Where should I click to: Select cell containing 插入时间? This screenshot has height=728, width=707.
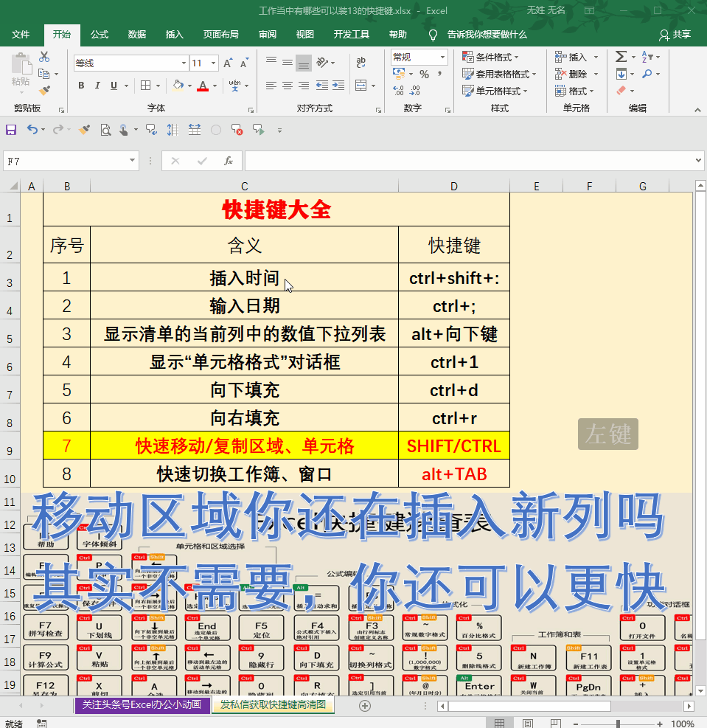[x=245, y=277]
